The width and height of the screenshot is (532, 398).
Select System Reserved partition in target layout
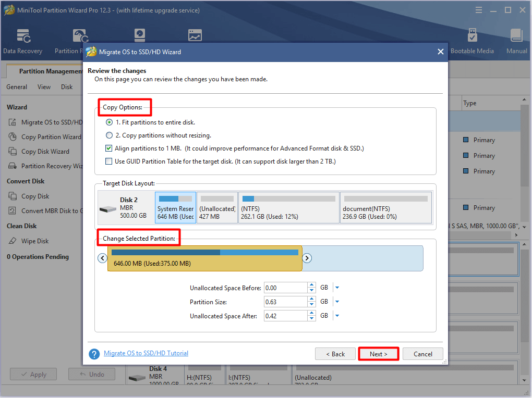[175, 208]
